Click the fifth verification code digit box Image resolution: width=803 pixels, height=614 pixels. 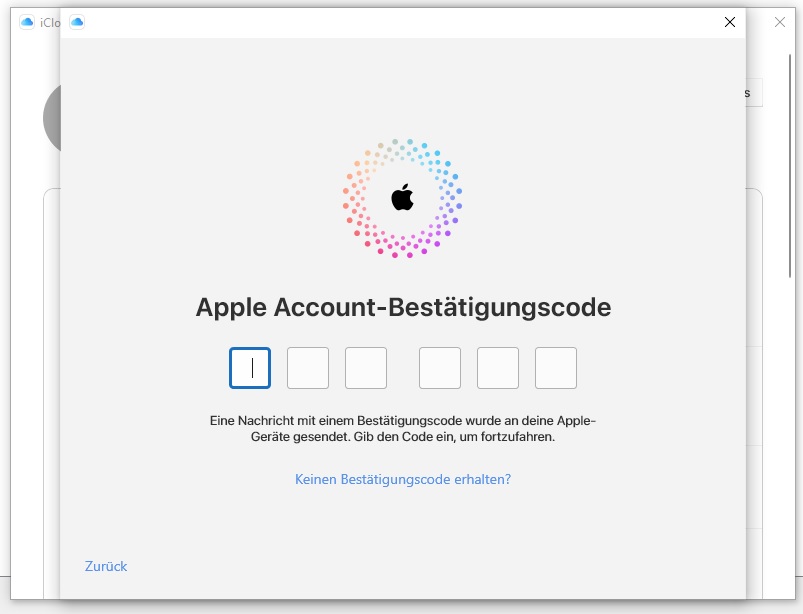click(498, 368)
